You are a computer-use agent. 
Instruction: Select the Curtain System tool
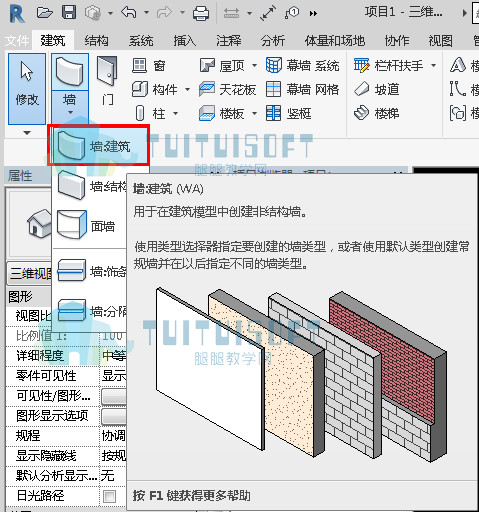tap(303, 65)
